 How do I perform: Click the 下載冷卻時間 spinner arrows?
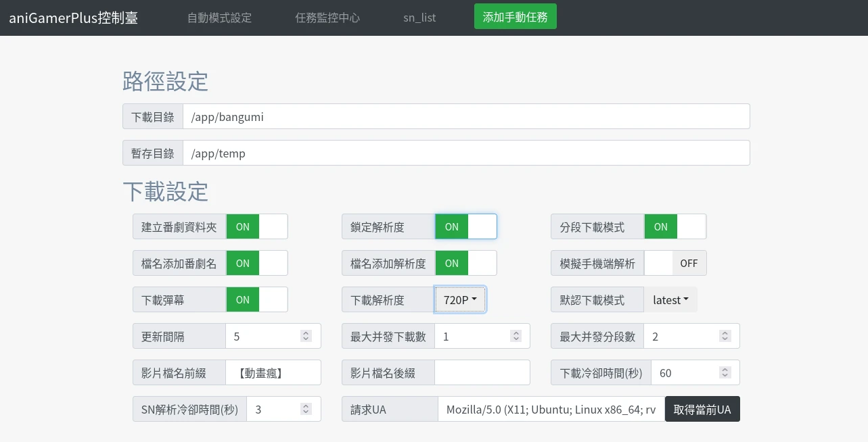coord(725,372)
